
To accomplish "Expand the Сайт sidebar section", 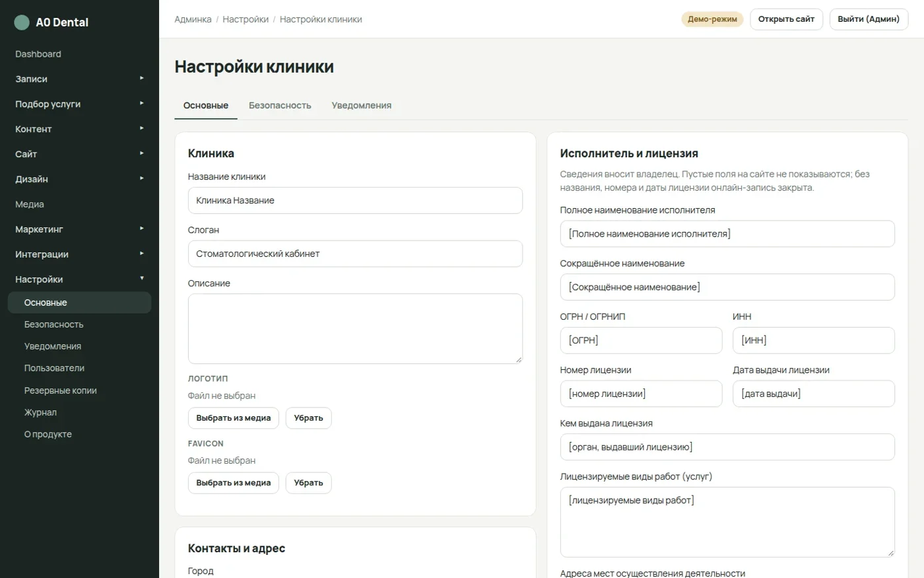I will (79, 154).
